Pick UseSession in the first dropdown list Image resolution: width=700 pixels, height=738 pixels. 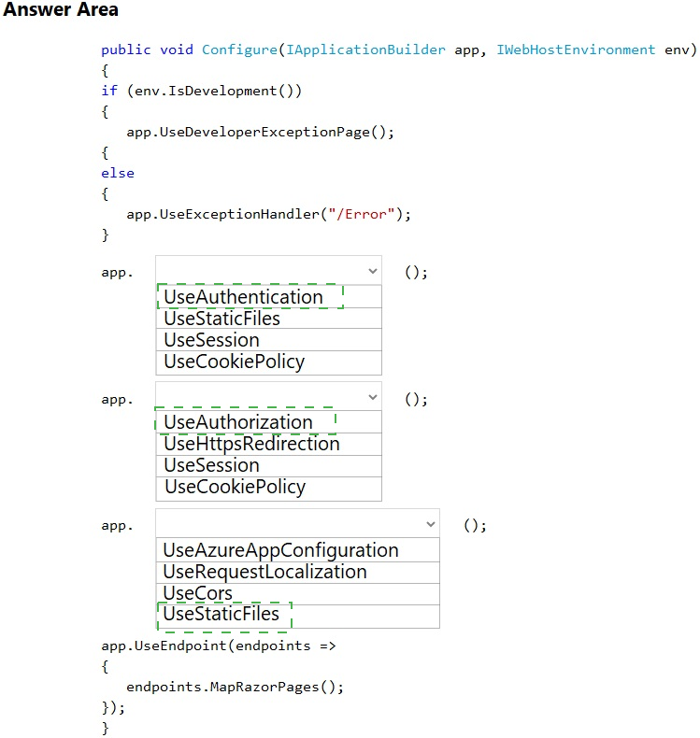click(211, 340)
